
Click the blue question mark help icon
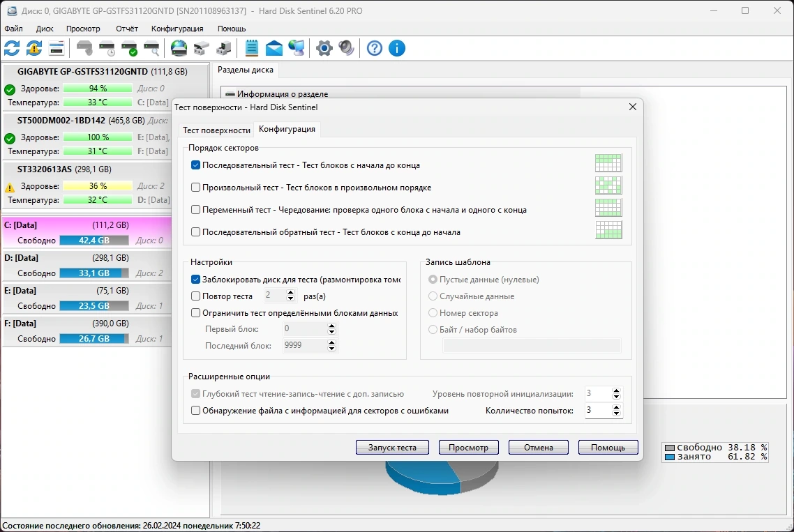click(x=375, y=49)
